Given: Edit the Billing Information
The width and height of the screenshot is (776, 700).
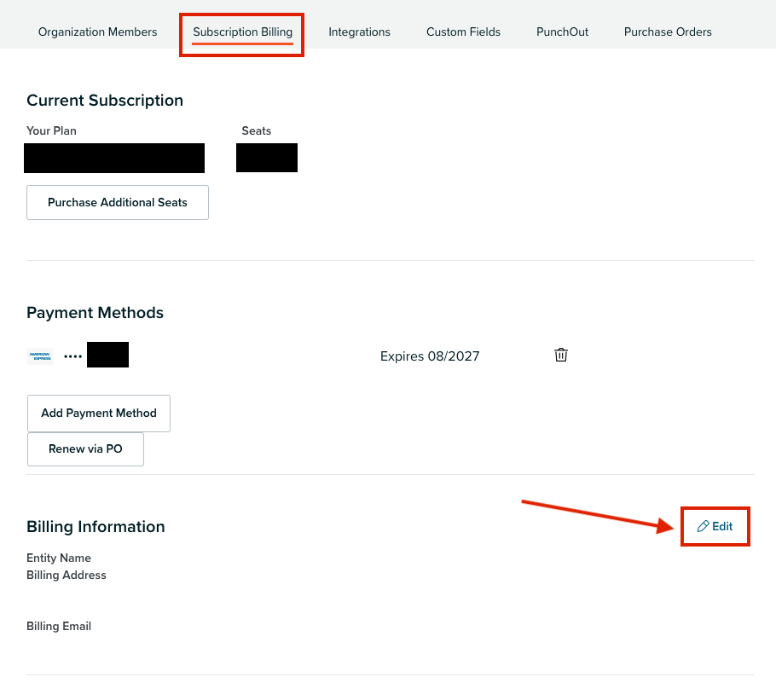Looking at the screenshot, I should pos(715,526).
